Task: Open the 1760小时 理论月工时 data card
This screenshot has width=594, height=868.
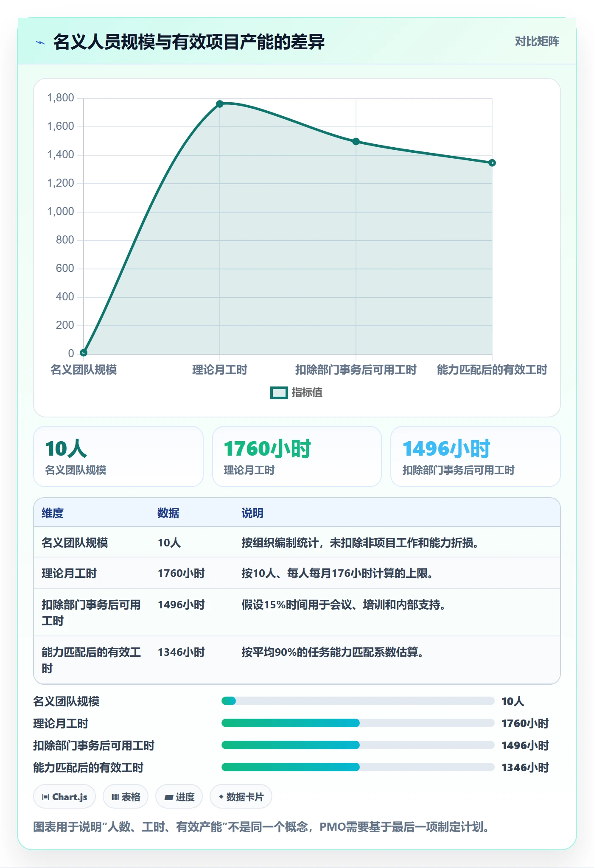Action: pyautogui.click(x=297, y=456)
